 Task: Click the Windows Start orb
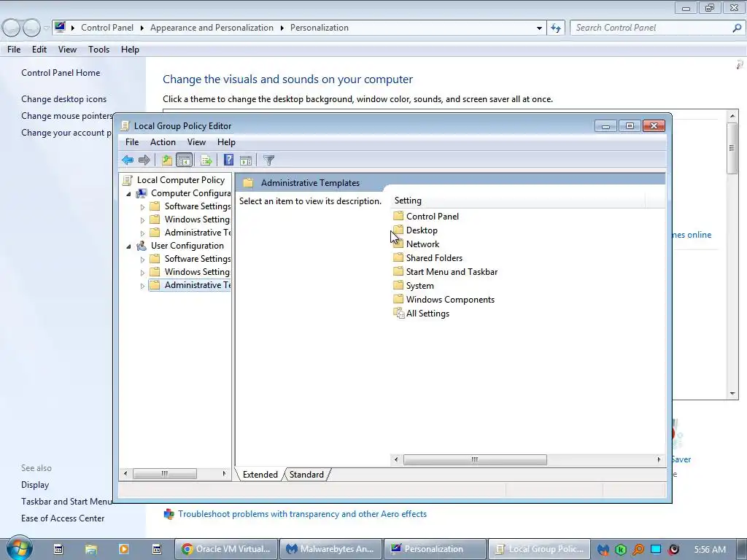[x=18, y=548]
